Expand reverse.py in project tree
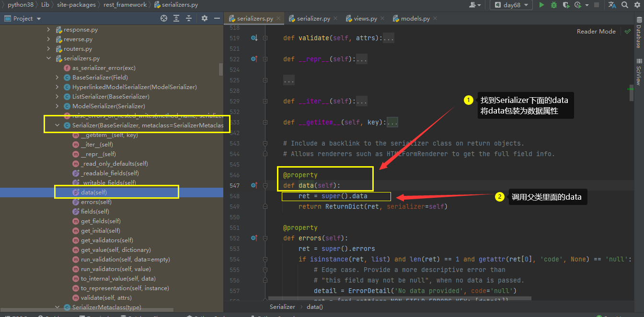The width and height of the screenshot is (644, 317). [x=48, y=39]
